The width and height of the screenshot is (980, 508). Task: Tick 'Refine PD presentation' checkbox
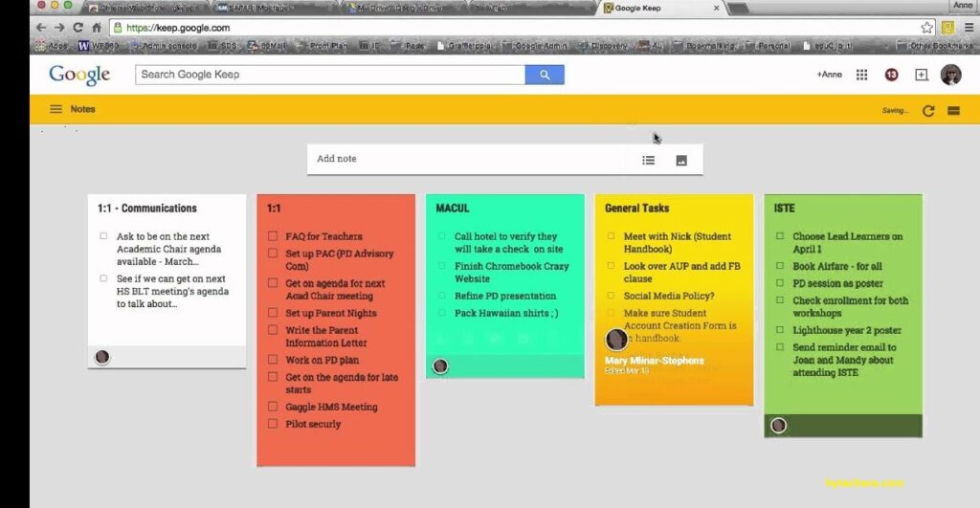(441, 296)
